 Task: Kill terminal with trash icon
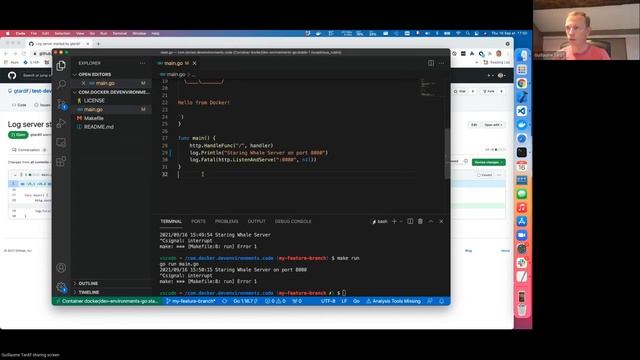tap(420, 221)
